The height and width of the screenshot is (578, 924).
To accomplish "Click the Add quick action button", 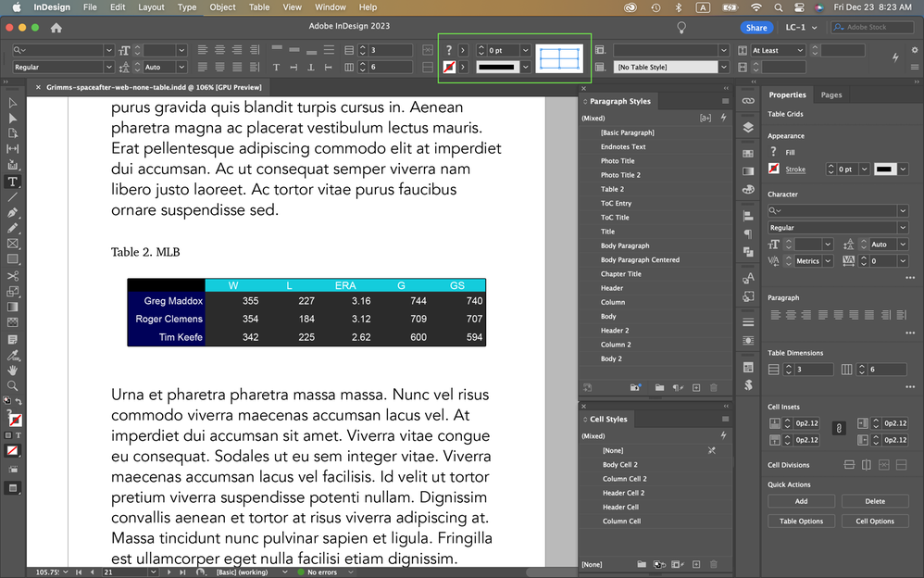I will point(801,501).
